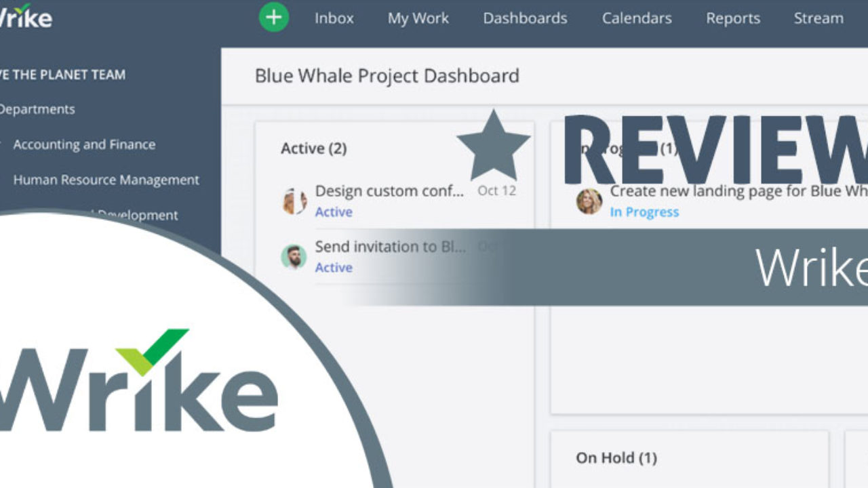Click Active status under Send invitation task
Viewport: 868px width, 488px height.
tap(334, 268)
